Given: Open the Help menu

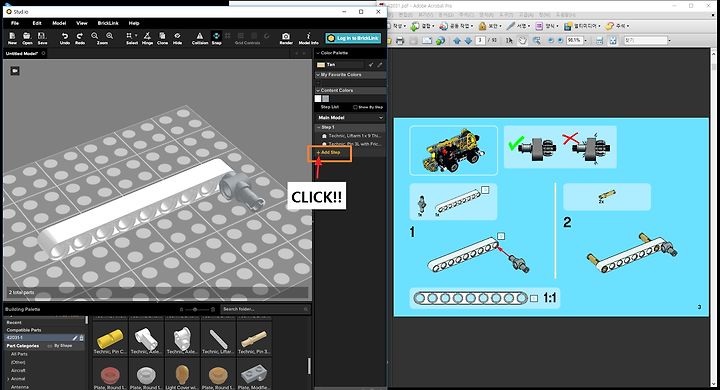Looking at the screenshot, I should point(134,23).
